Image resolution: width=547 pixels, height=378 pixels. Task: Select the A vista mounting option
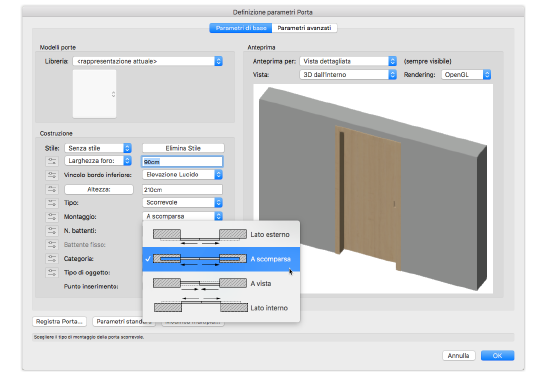tap(221, 284)
